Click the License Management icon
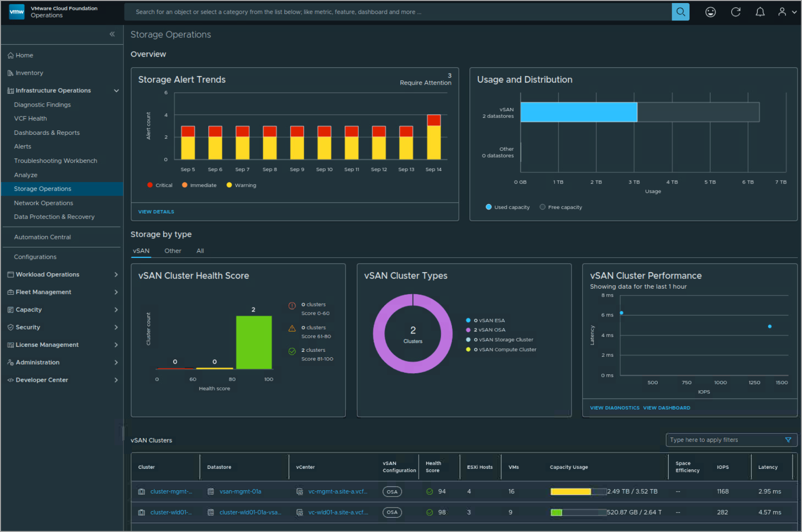The image size is (802, 532). [x=10, y=345]
